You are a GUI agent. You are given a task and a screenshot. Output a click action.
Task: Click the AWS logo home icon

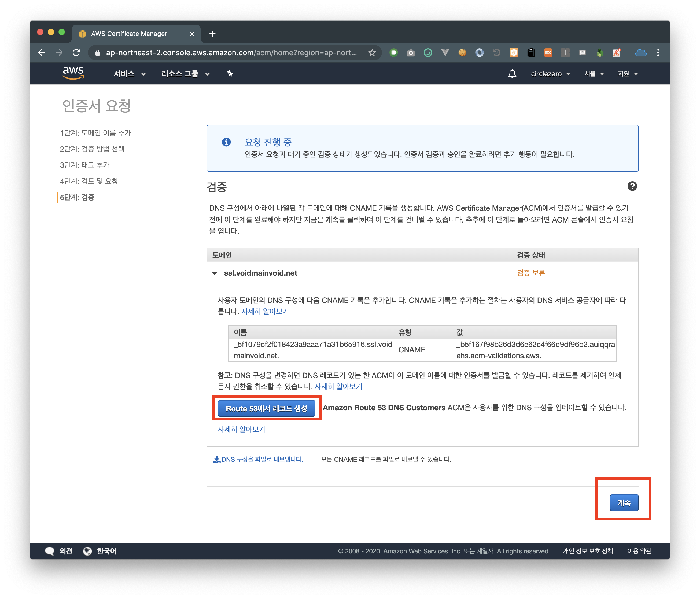(73, 73)
